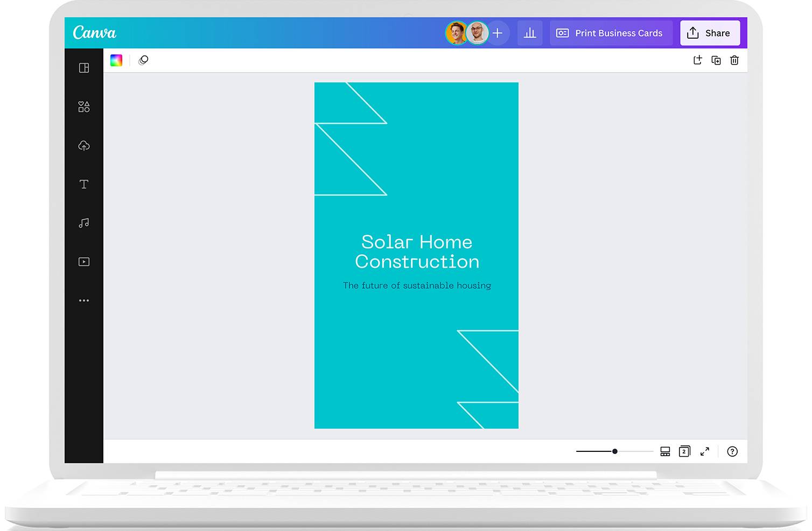The image size is (812, 531).
Task: Enter fullscreen presentation mode
Action: point(705,451)
